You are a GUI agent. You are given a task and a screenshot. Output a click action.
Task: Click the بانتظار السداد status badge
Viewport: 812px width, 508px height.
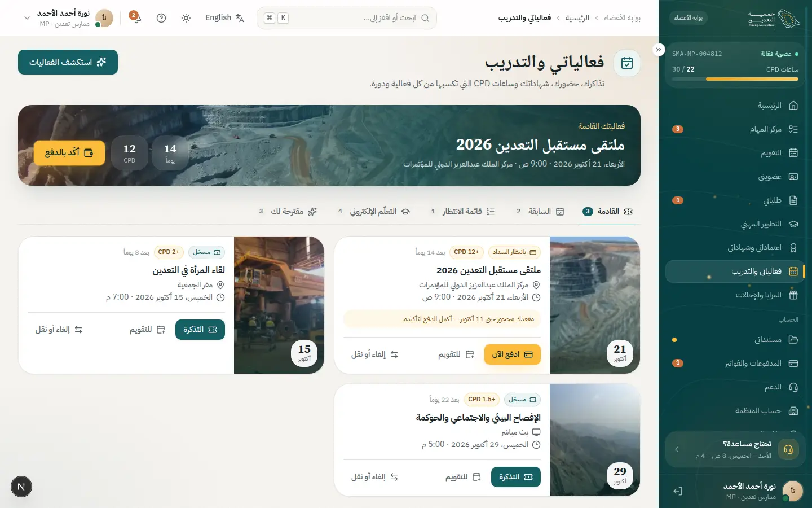coord(514,252)
